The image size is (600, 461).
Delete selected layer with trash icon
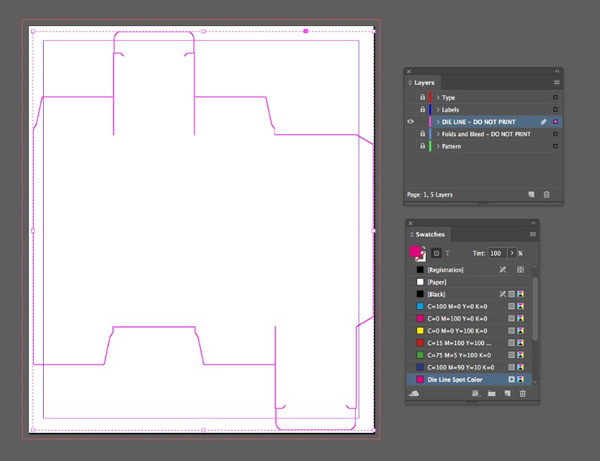coord(546,194)
